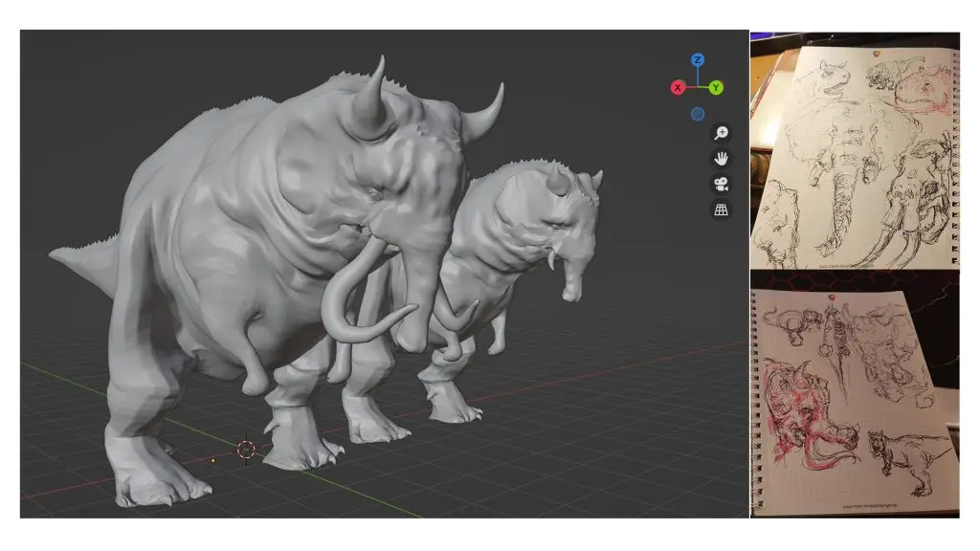The width and height of the screenshot is (980, 551).
Task: Click the small creature's hanging trunk
Action: [570, 279]
